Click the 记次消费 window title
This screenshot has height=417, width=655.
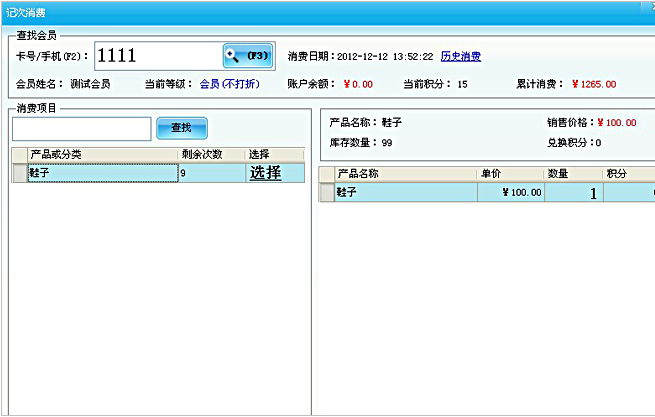click(x=25, y=13)
